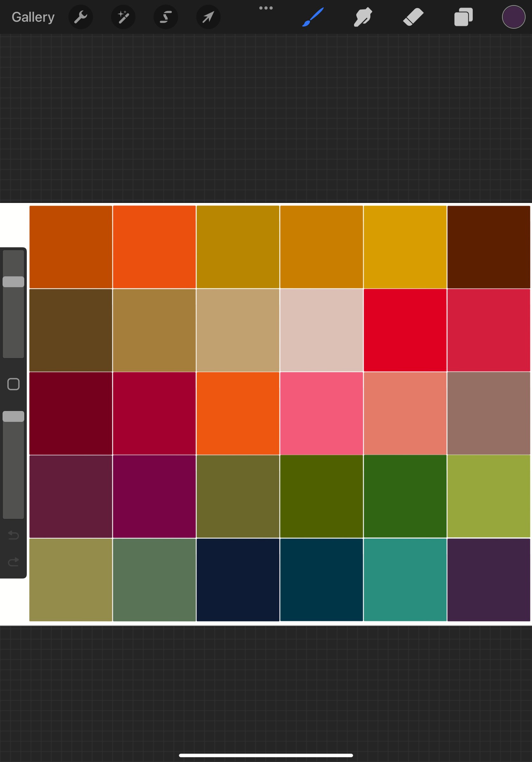Tap the square modify button on sidebar
The height and width of the screenshot is (762, 532).
tap(13, 384)
